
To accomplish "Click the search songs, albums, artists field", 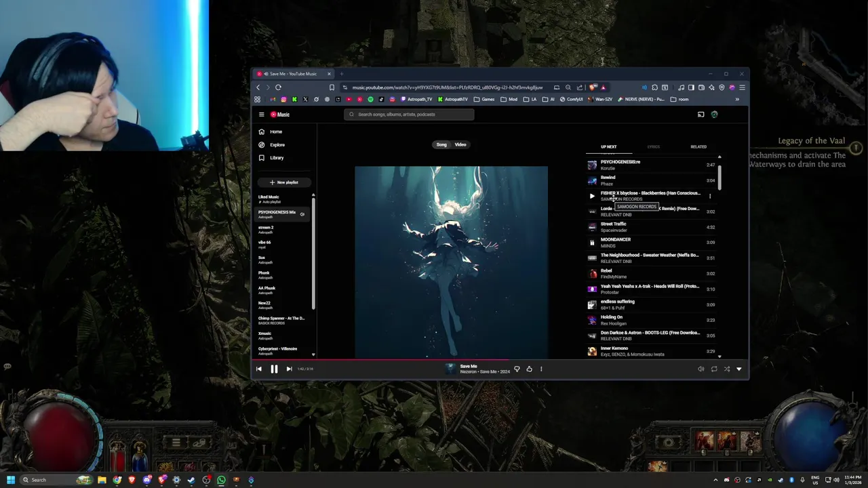I will coord(409,115).
